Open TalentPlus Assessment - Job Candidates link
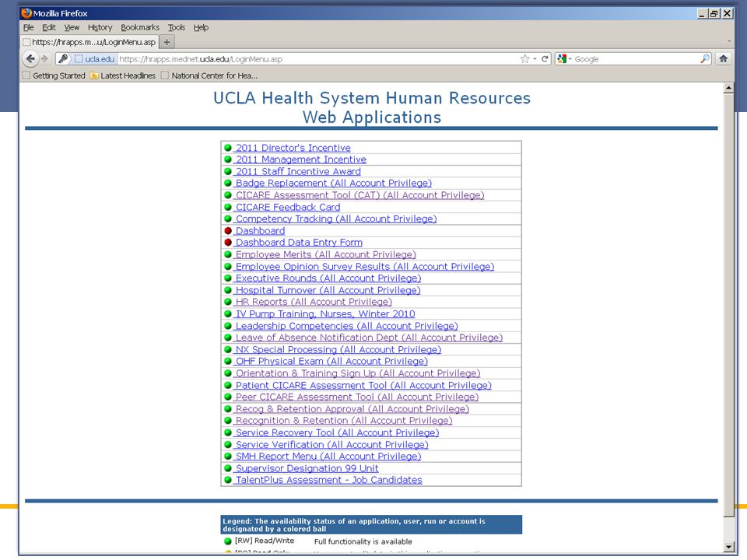The width and height of the screenshot is (747, 560). [x=328, y=480]
